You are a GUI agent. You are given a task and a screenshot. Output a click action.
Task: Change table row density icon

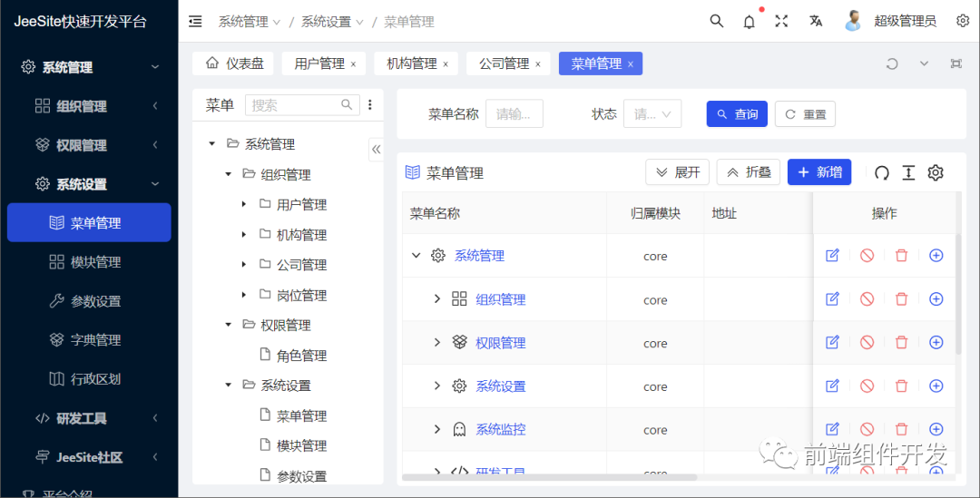point(908,173)
